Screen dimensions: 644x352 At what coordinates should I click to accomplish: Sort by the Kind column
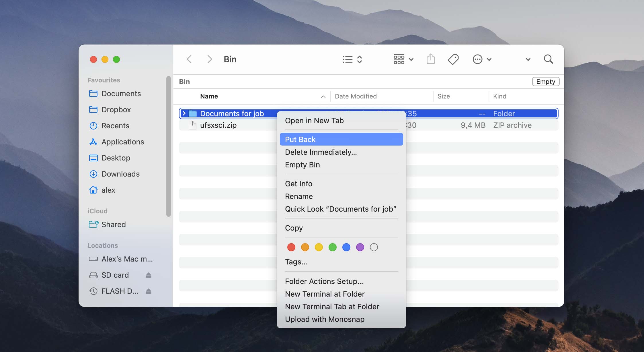pyautogui.click(x=499, y=96)
